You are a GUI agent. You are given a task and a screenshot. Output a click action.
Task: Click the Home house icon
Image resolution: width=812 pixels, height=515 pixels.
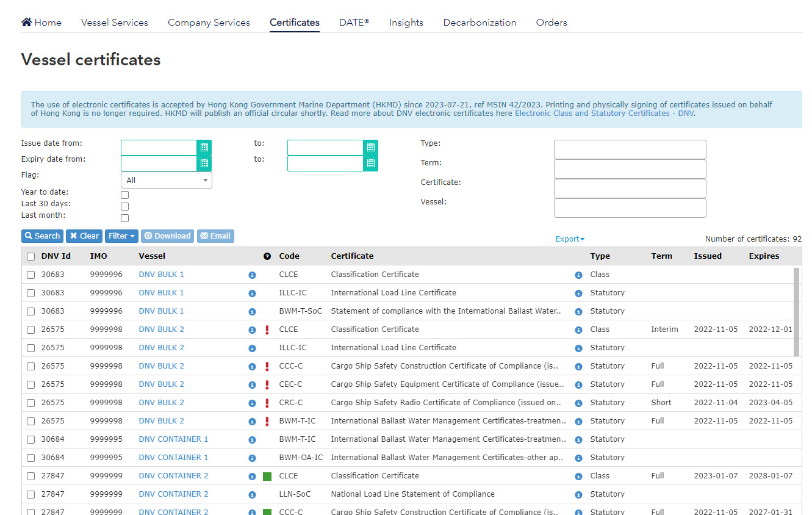(x=26, y=23)
